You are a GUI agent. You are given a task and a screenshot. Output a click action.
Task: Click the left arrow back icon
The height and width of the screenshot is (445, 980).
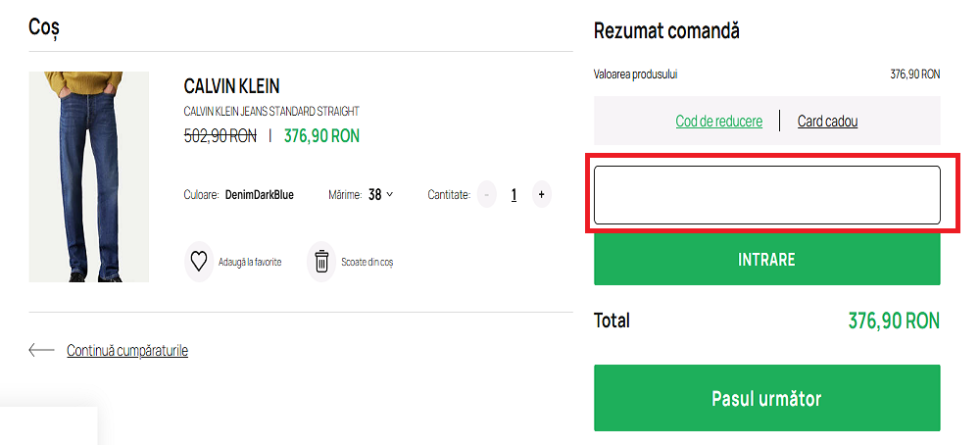(41, 350)
